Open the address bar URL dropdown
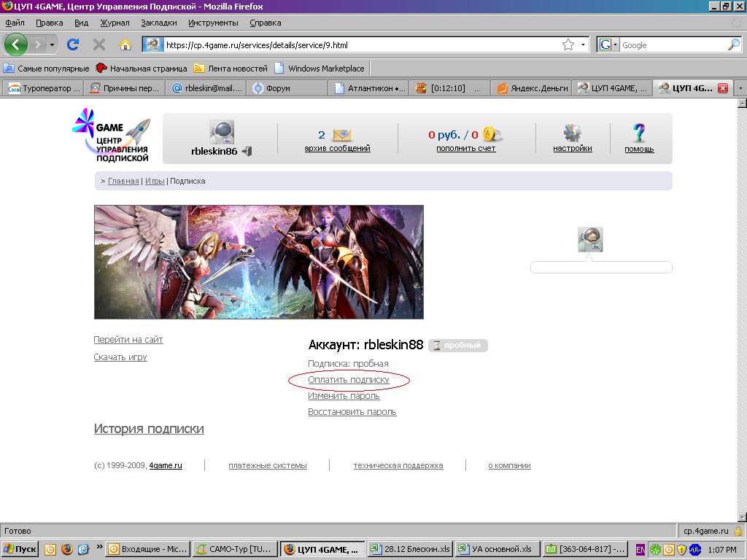 (584, 45)
